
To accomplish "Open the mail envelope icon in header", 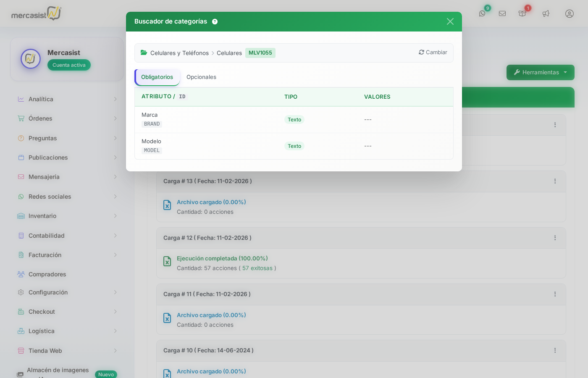I will pos(502,13).
